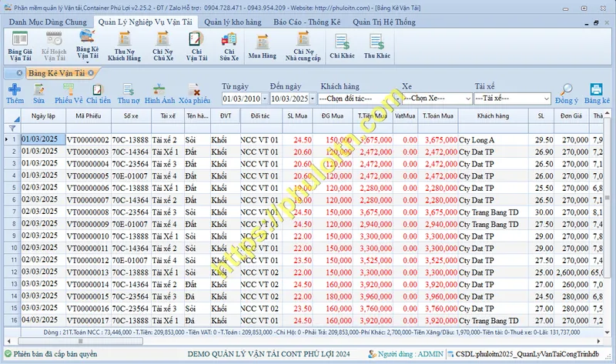Sort by Đối tác column header
Screen dimensions: 616x364
[x=260, y=116]
